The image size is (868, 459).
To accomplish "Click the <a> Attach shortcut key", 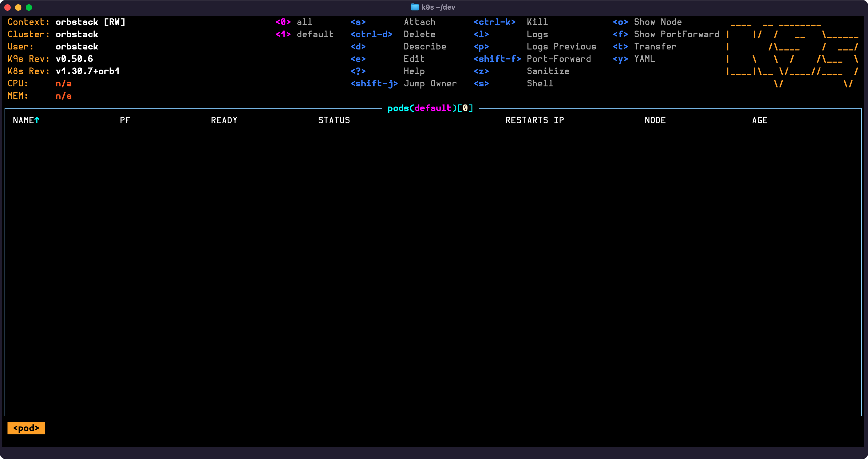I will tap(393, 22).
